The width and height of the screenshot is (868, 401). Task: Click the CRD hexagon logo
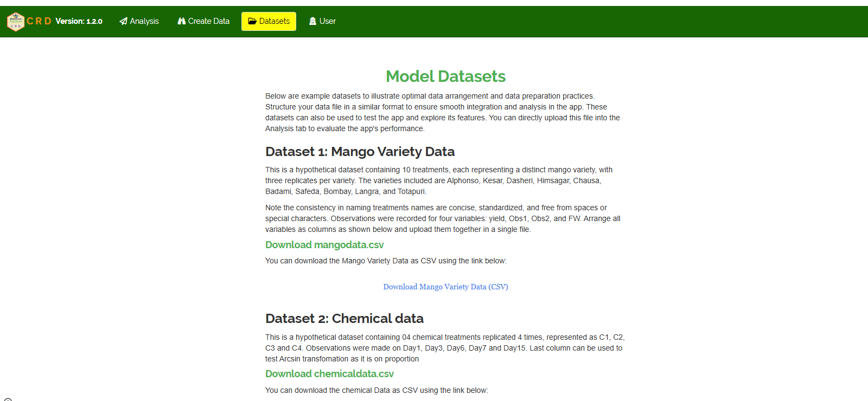coord(16,22)
